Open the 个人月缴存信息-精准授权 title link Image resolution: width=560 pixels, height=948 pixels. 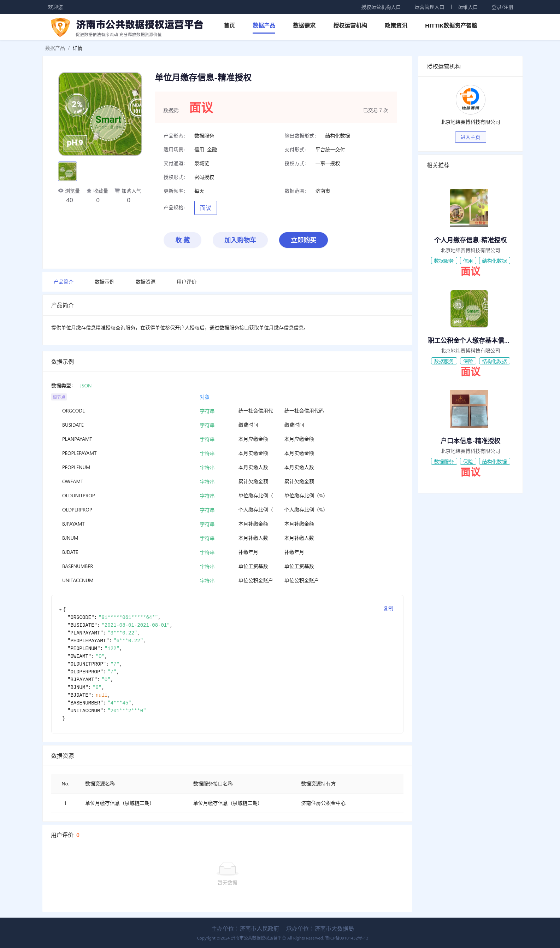point(470,240)
